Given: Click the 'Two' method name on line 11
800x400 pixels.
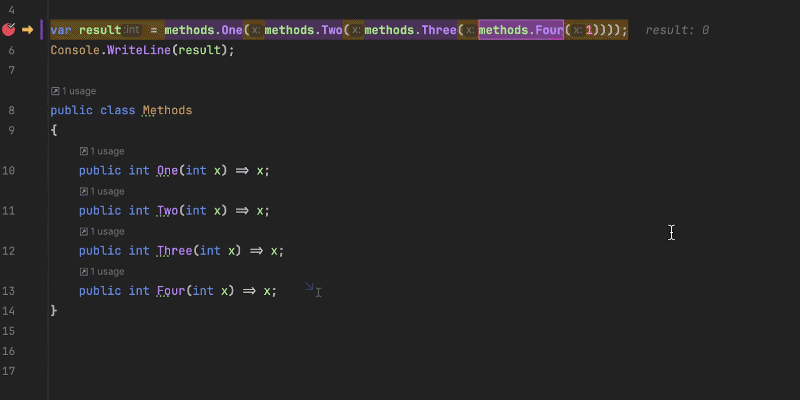Looking at the screenshot, I should click(167, 210).
